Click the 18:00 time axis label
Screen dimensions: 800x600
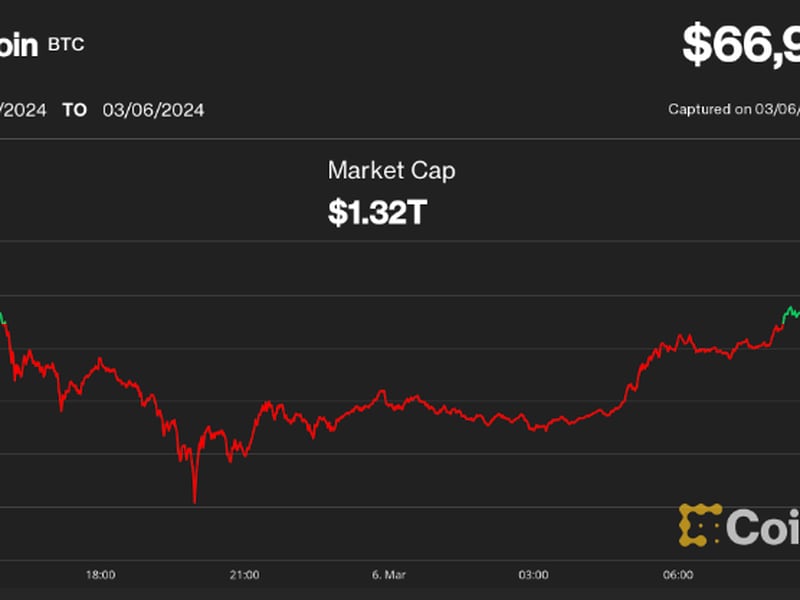click(x=101, y=575)
